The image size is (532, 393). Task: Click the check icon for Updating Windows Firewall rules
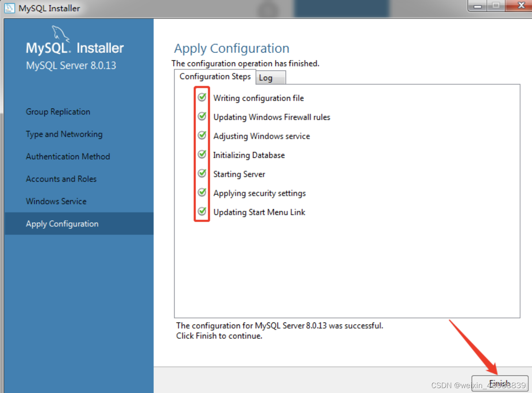pyautogui.click(x=202, y=117)
